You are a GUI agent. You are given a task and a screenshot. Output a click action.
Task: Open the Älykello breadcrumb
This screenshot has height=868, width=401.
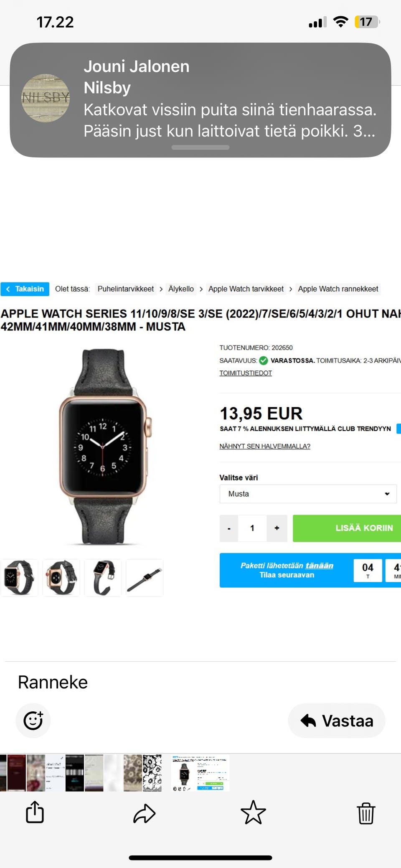click(x=181, y=289)
